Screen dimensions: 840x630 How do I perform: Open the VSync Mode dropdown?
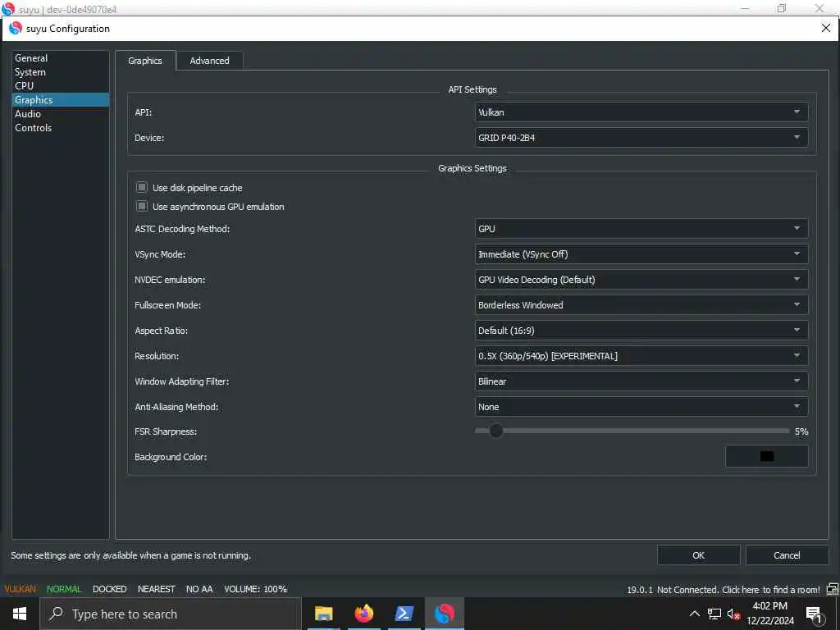pos(641,254)
